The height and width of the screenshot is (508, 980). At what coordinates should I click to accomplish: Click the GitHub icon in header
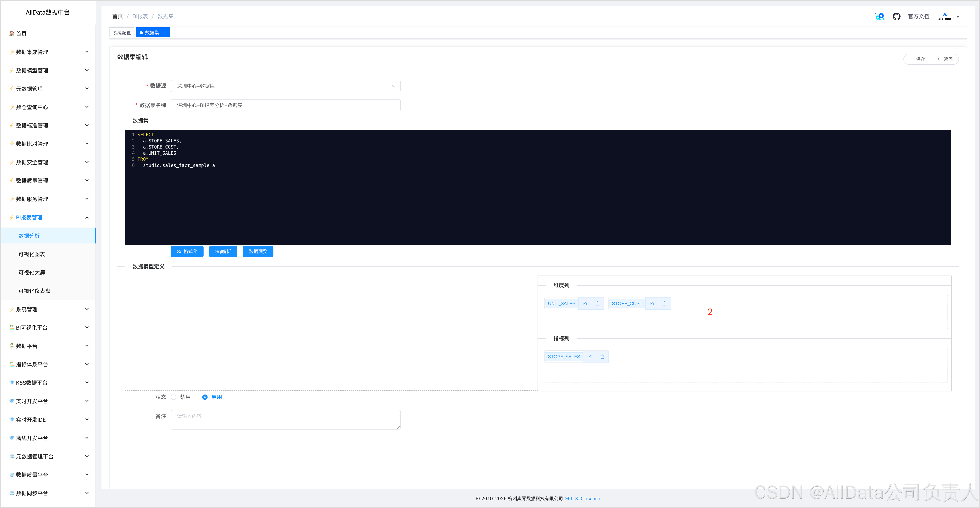(x=896, y=16)
